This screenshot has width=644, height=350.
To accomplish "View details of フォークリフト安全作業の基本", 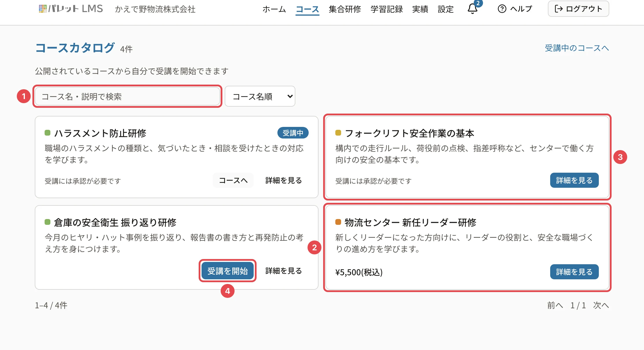I will pos(574,180).
